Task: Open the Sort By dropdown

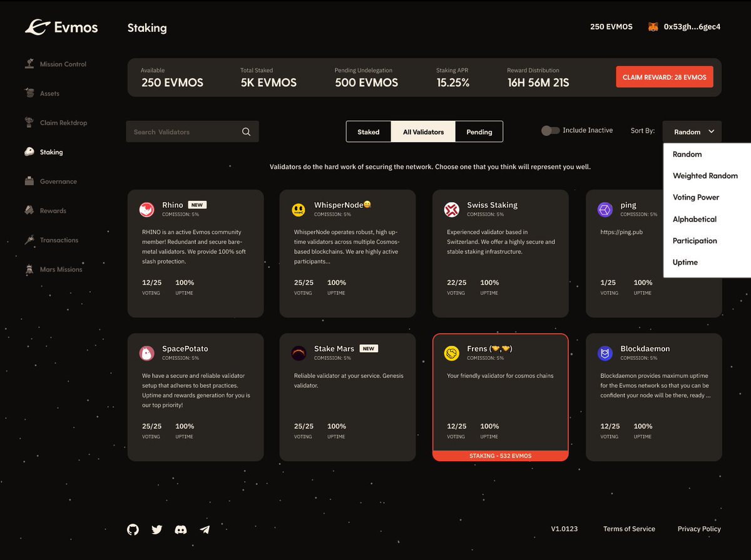Action: [x=692, y=131]
